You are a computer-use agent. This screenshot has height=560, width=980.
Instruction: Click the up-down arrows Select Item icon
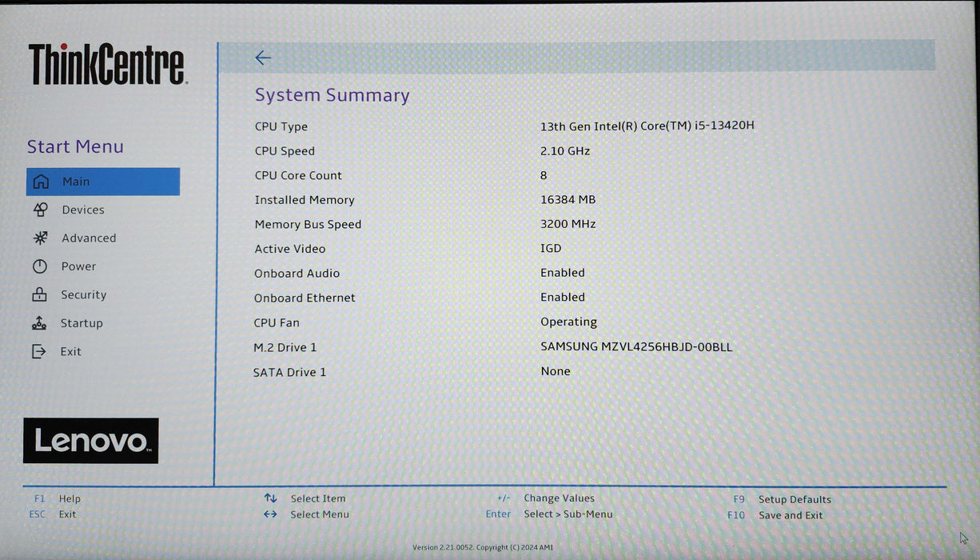point(271,498)
